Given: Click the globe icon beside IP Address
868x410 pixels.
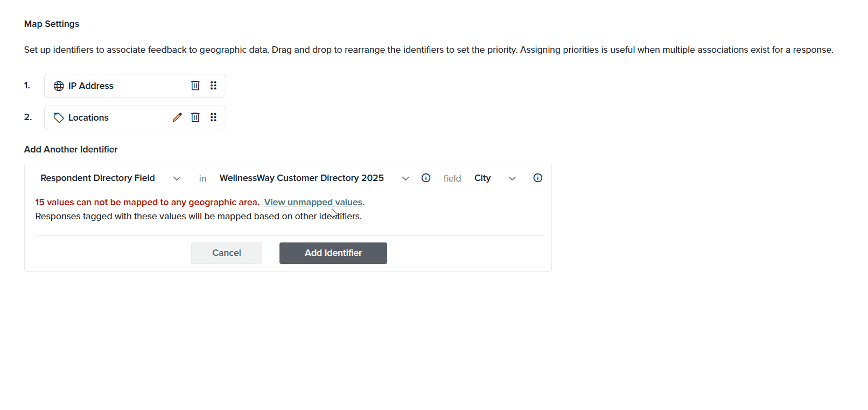Looking at the screenshot, I should tap(59, 86).
